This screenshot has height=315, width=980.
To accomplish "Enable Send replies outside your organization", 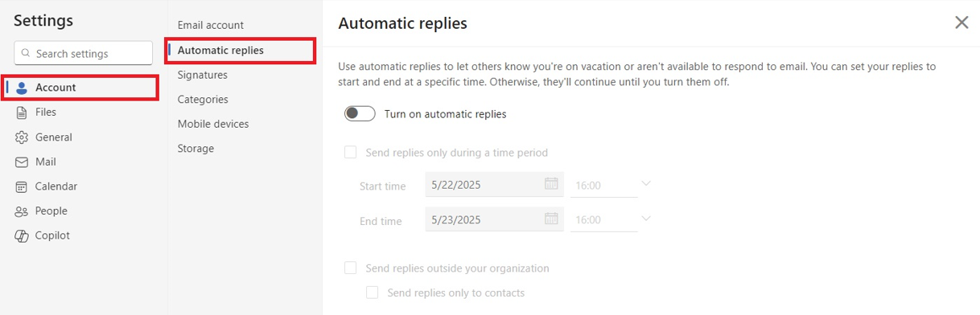I will [x=350, y=268].
